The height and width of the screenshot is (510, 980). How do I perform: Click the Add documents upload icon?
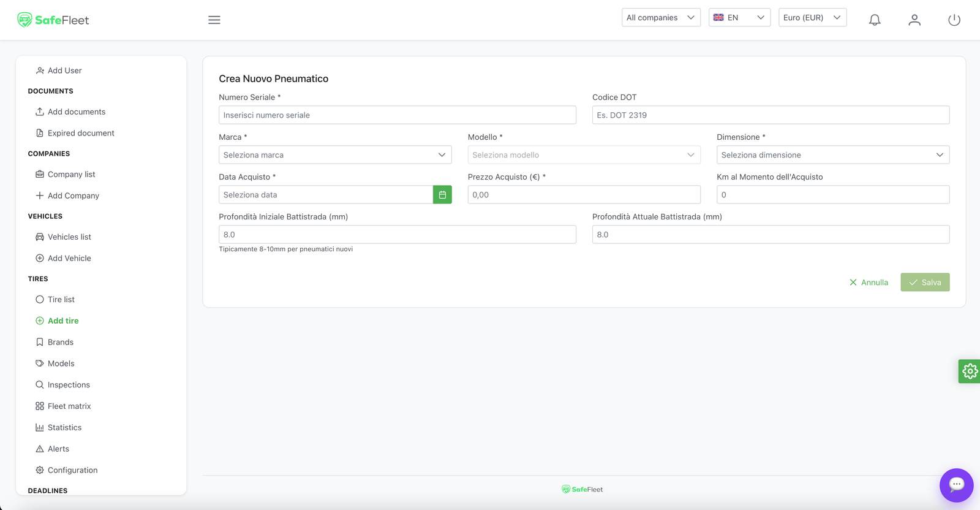[x=40, y=112]
